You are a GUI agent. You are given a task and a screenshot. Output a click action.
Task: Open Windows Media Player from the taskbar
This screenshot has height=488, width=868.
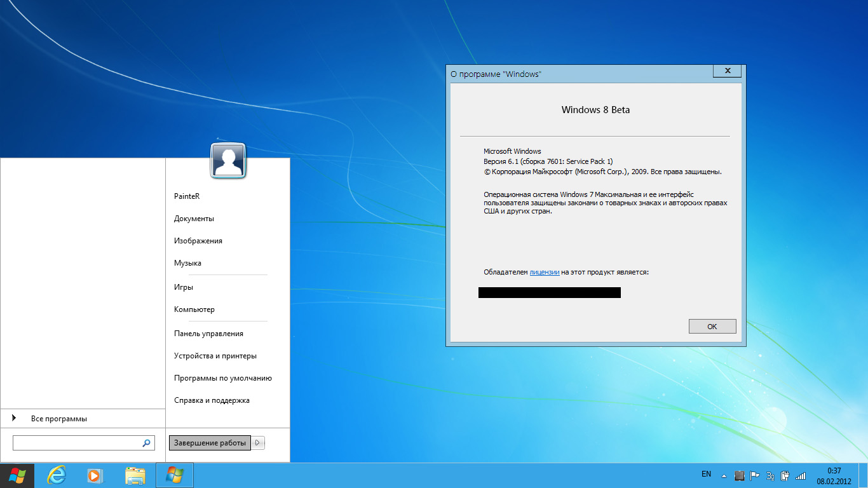point(95,475)
